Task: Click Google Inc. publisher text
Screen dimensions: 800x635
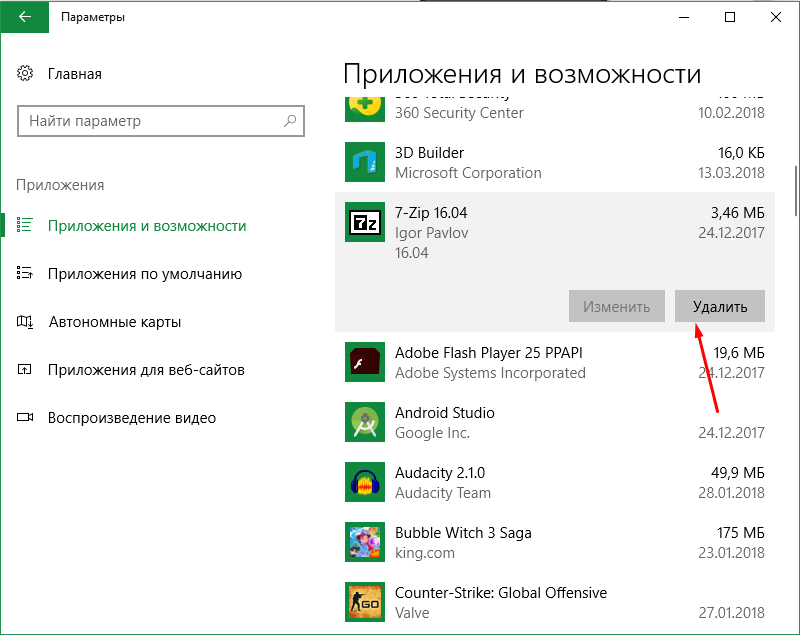Action: pyautogui.click(x=432, y=433)
